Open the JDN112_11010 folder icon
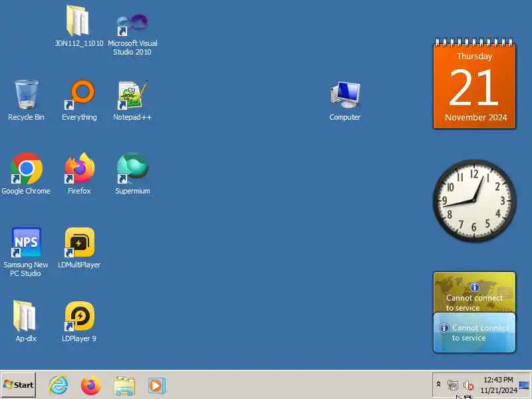The image size is (532, 399). (78, 26)
